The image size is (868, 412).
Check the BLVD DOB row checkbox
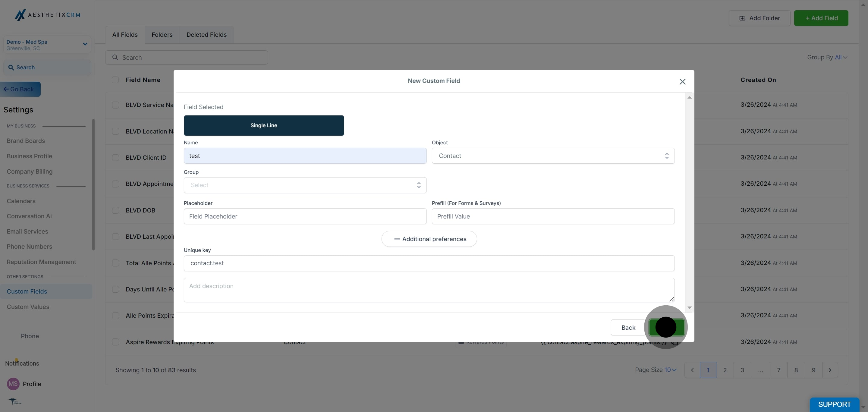[115, 210]
